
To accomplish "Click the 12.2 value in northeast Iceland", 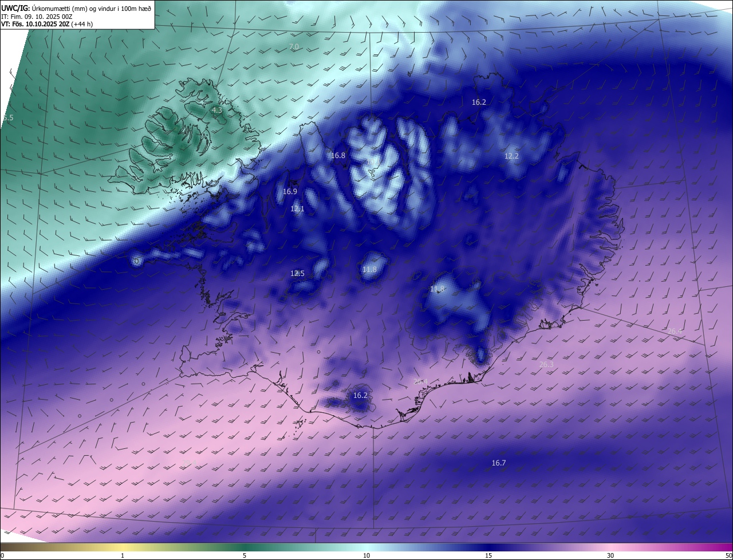I will point(511,156).
